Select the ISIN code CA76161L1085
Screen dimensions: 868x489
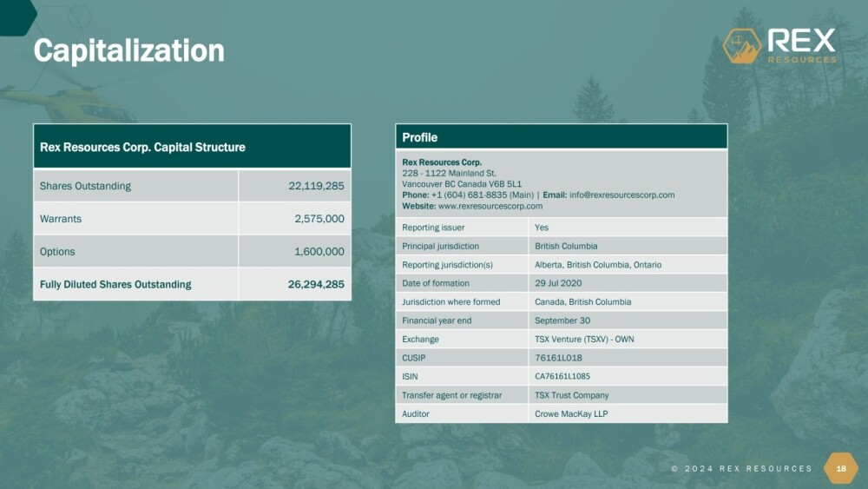[562, 376]
